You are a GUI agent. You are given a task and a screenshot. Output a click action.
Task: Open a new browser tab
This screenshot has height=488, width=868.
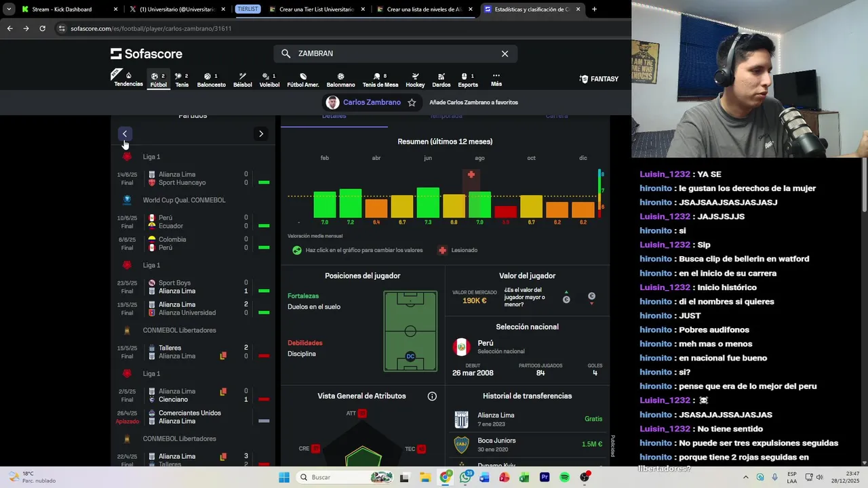coord(594,9)
